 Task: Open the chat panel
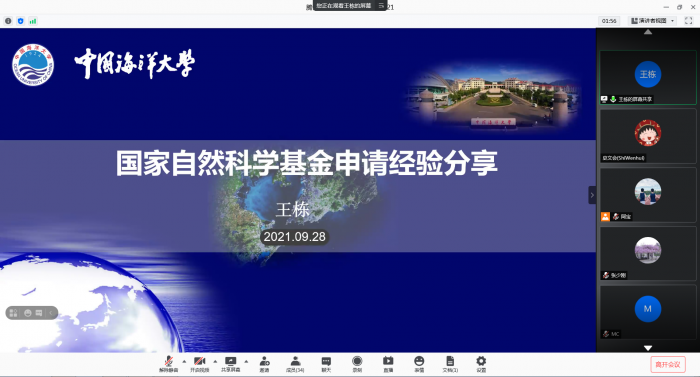click(x=326, y=364)
